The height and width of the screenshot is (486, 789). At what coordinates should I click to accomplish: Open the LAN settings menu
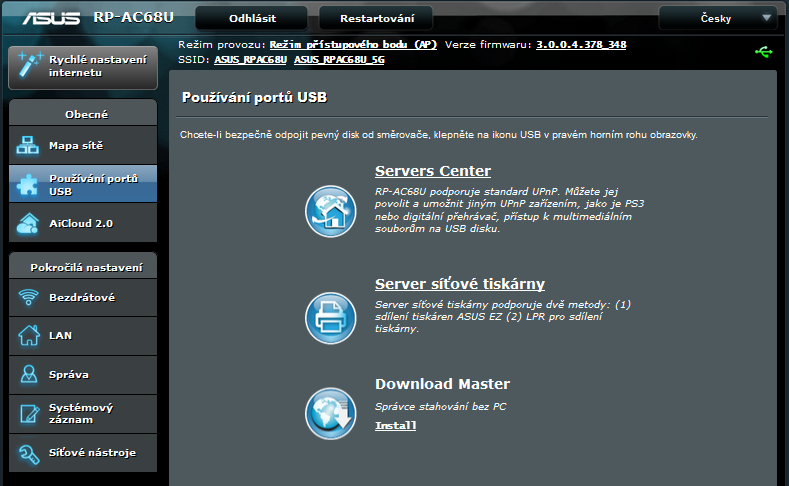pyautogui.click(x=83, y=336)
